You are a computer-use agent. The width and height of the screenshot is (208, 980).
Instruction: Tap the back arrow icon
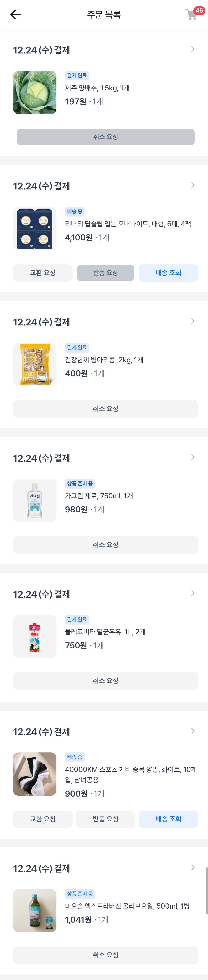15,15
